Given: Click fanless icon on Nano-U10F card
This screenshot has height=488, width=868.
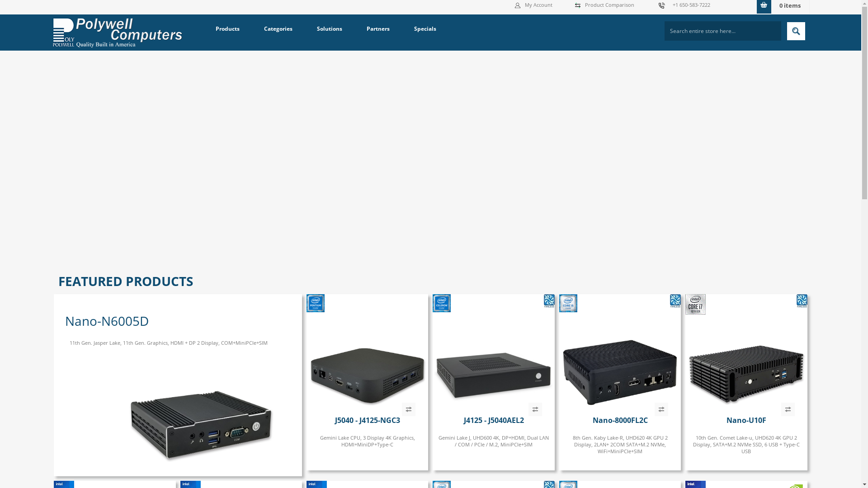Looking at the screenshot, I should pos(802,301).
